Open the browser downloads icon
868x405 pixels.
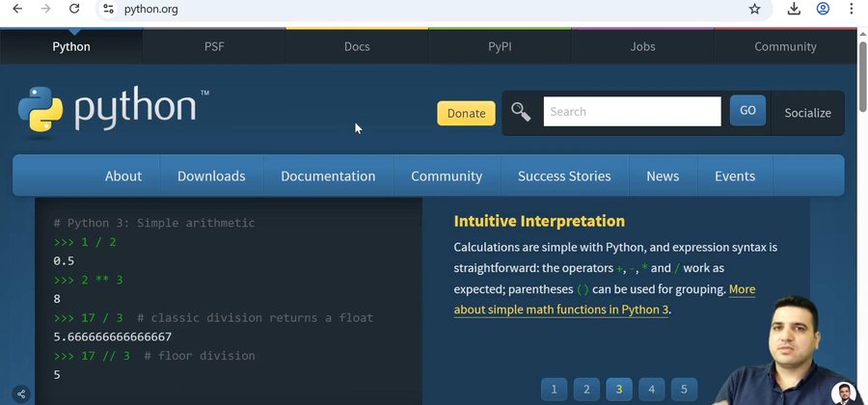pyautogui.click(x=794, y=9)
